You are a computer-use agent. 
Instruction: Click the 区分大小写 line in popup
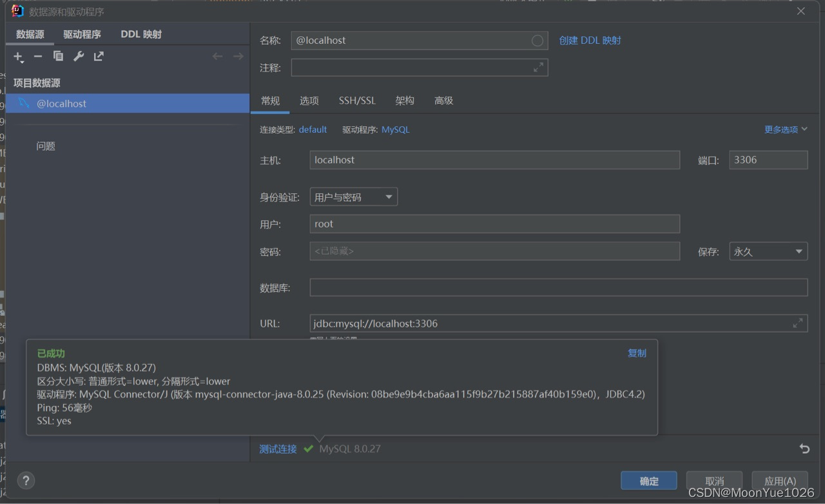133,381
